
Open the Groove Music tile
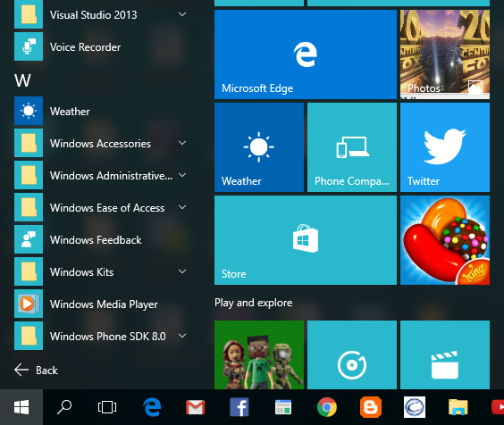coord(352,354)
